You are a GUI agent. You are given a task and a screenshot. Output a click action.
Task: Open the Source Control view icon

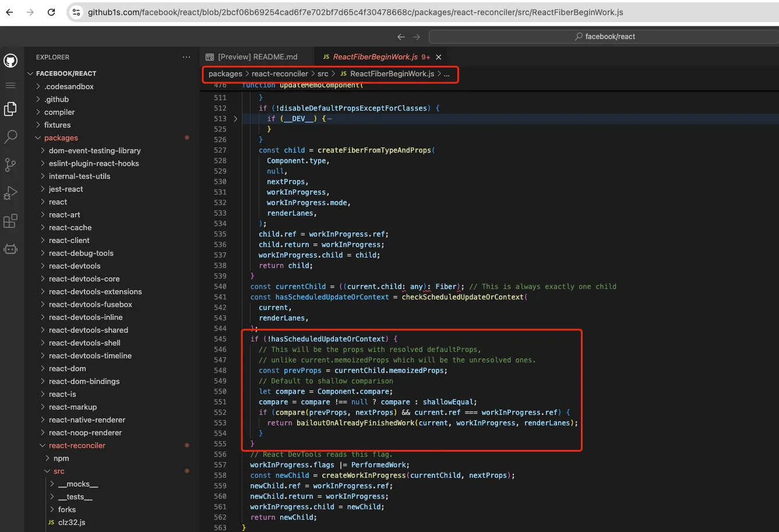point(10,165)
